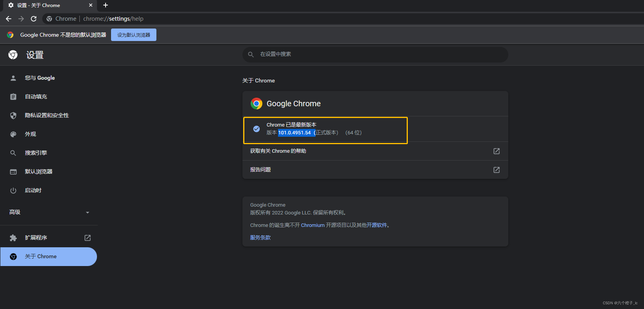Viewport: 644px width, 309px height.
Task: Click the 在设置中搜索 search field
Action: click(375, 54)
